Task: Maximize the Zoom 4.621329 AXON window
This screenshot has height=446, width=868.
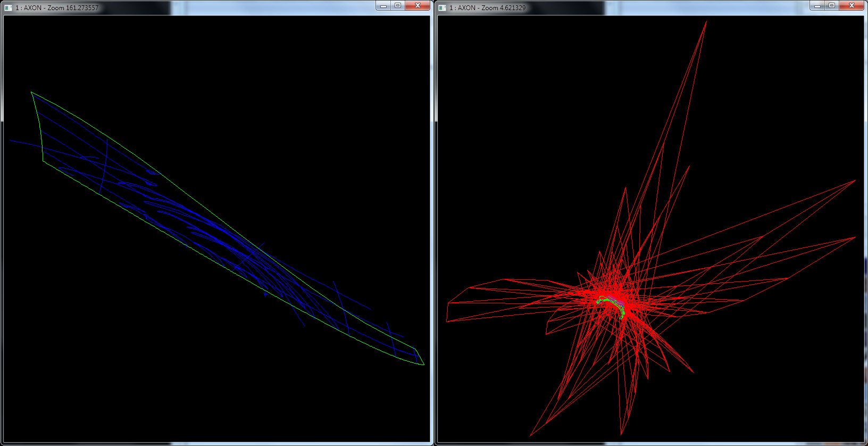Action: tap(832, 6)
